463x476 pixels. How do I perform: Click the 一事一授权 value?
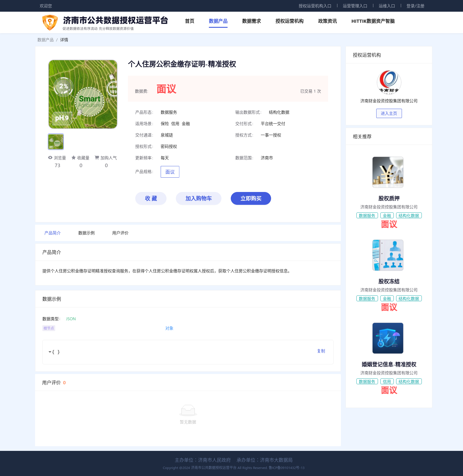271,135
